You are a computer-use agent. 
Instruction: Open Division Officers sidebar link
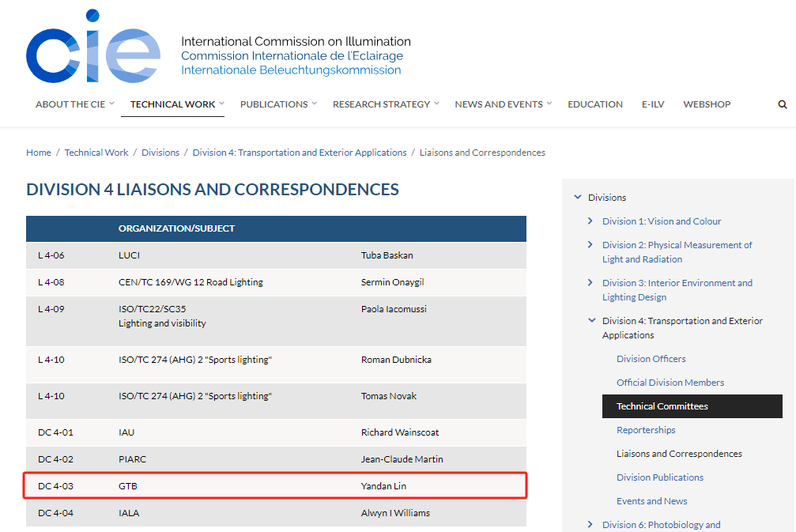[651, 359]
